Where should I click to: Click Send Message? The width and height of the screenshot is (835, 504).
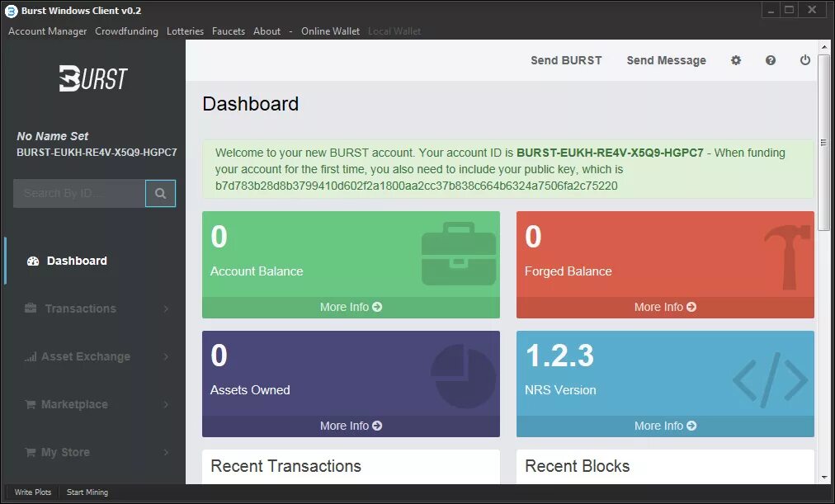coord(666,60)
